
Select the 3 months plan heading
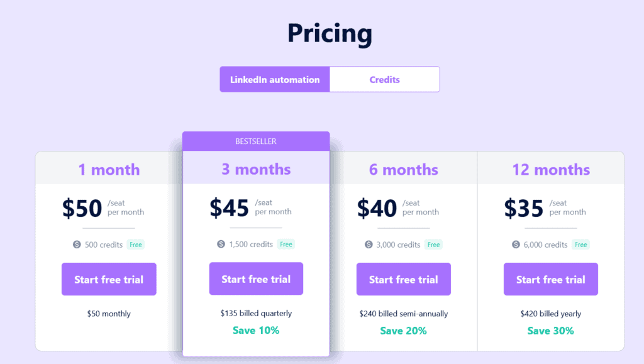[x=255, y=169]
